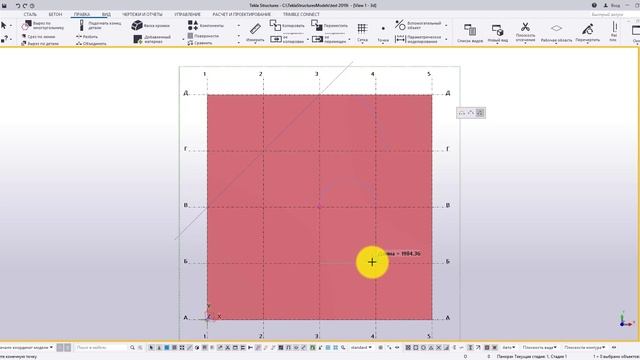The width and height of the screenshot is (640, 360).
Task: Click the Объединить combine tool
Action: point(91,43)
